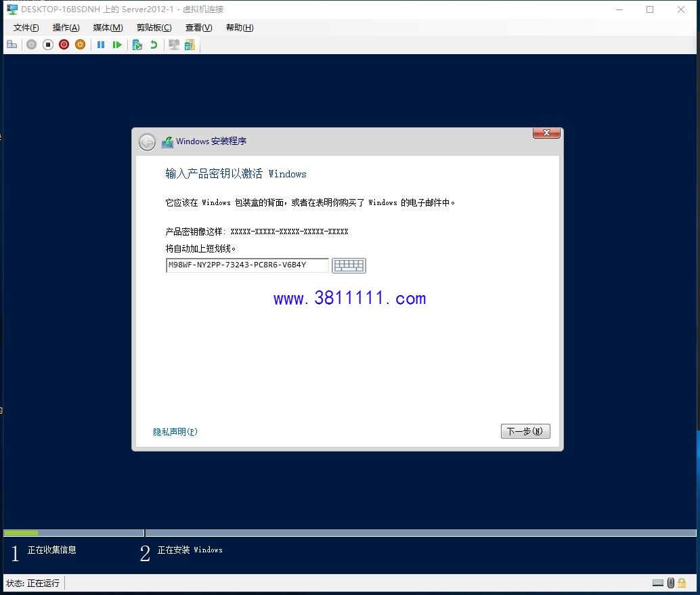Create a checkpoint via toolbar icon
The width and height of the screenshot is (700, 595).
point(137,45)
